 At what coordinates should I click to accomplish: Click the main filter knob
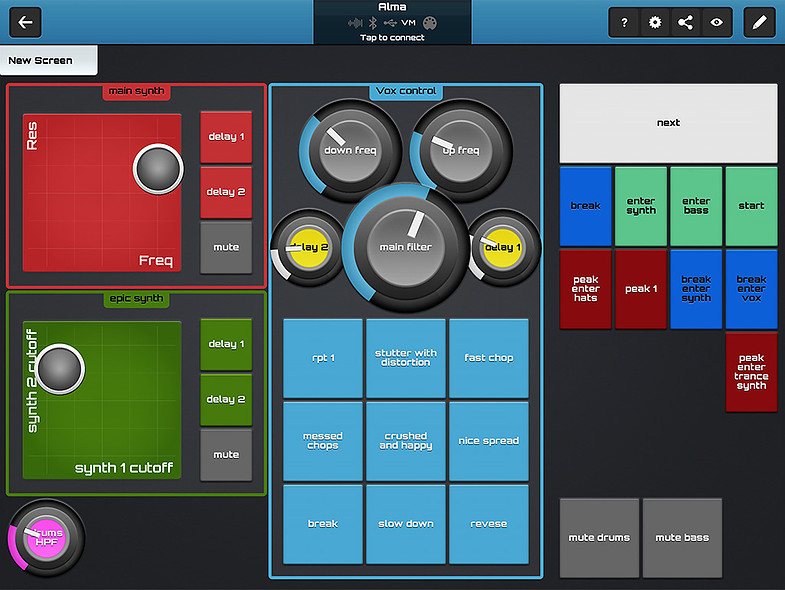[406, 247]
